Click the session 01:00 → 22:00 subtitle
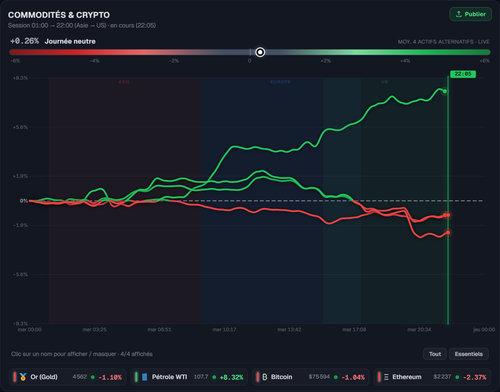The image size is (500, 392). (x=82, y=25)
